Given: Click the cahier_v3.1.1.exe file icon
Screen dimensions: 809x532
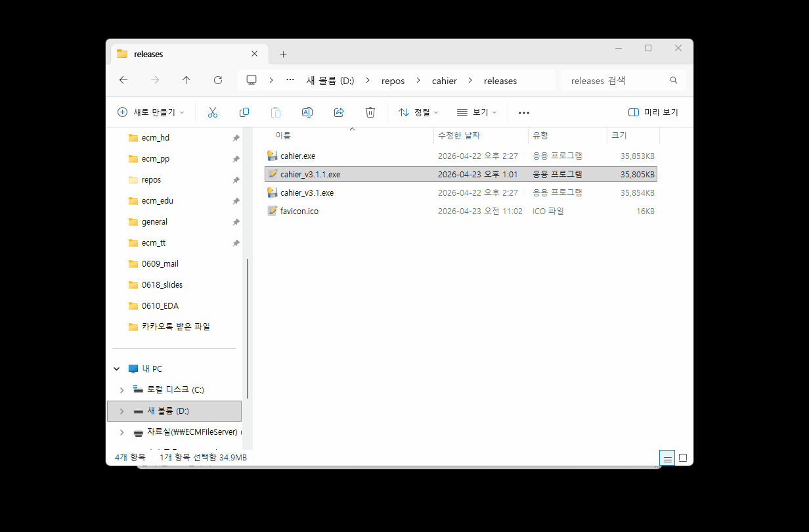Looking at the screenshot, I should pyautogui.click(x=273, y=174).
